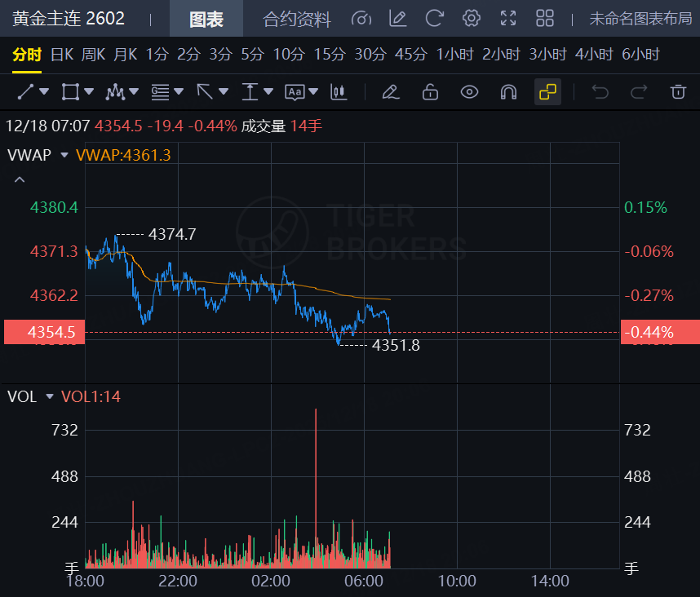Delete drawings with the trash icon
Viewport: 700px width, 597px height.
(x=678, y=92)
